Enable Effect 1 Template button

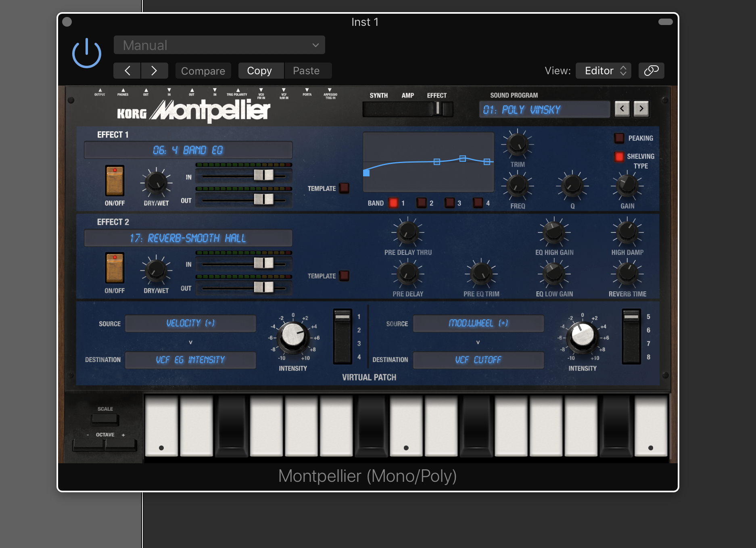(344, 188)
